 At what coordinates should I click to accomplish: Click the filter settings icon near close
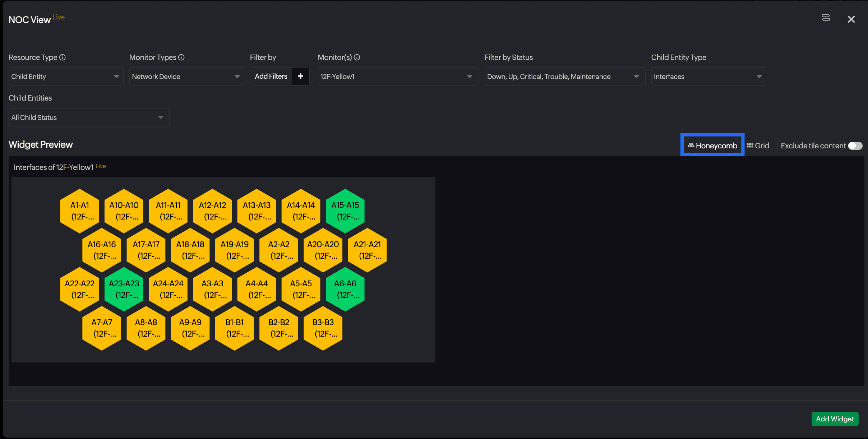point(826,18)
